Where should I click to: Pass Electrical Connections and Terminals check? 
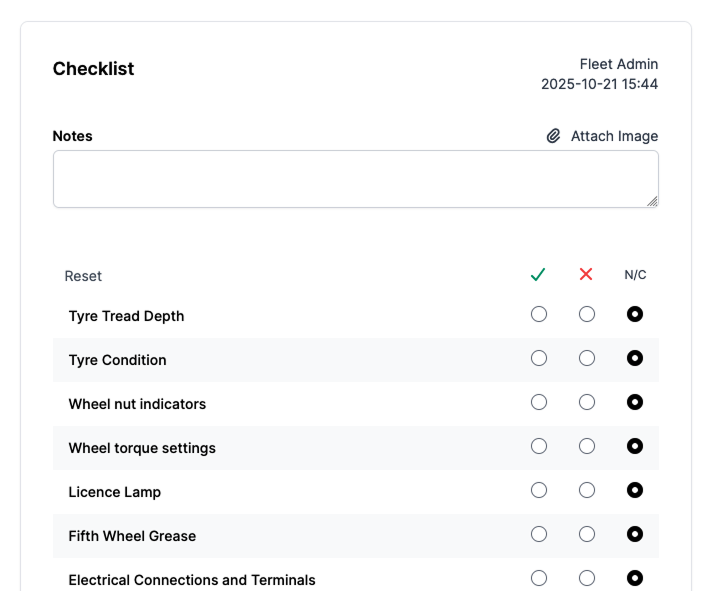(x=539, y=578)
